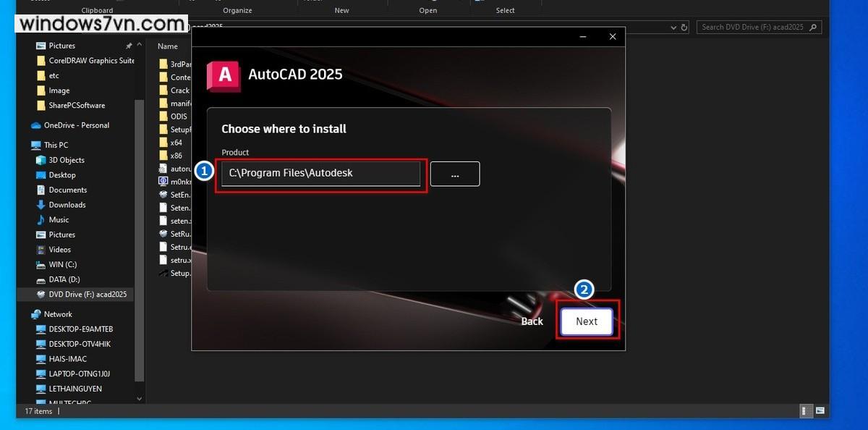This screenshot has width=868, height=430.
Task: Expand the address bar history dropdown
Action: [x=671, y=28]
